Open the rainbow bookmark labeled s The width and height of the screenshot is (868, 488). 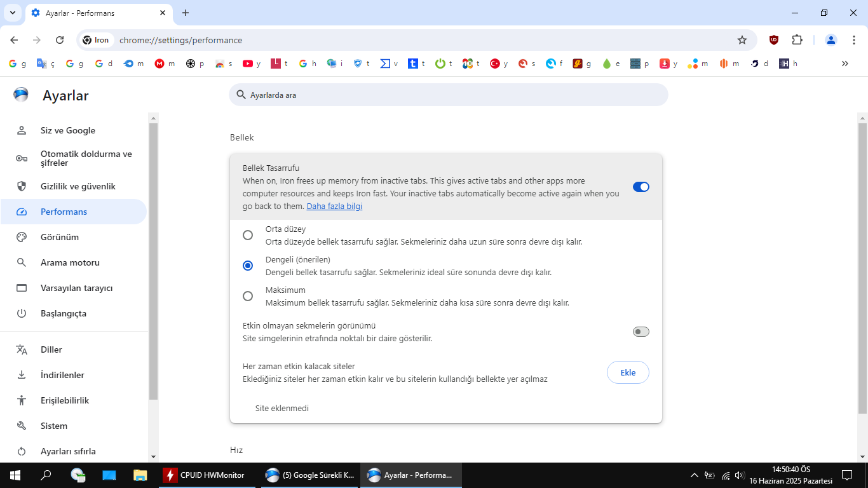click(224, 64)
